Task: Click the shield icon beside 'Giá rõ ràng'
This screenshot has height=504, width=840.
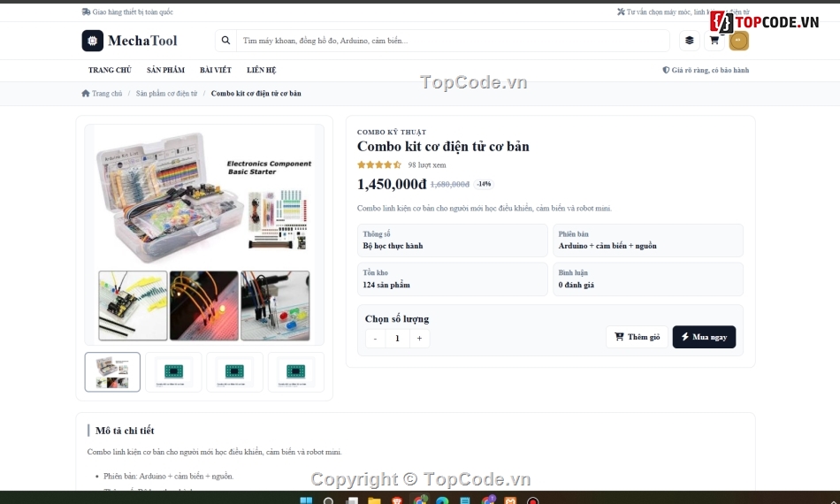Action: (666, 70)
